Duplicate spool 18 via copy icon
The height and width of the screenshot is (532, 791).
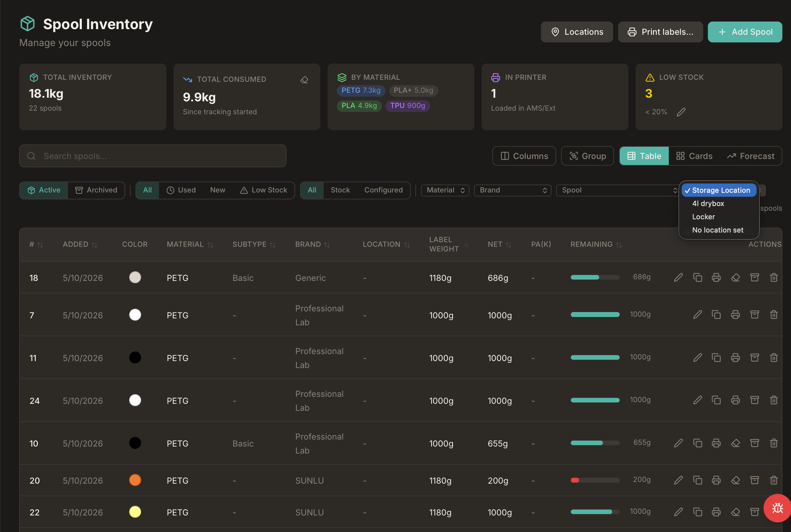[x=697, y=278]
